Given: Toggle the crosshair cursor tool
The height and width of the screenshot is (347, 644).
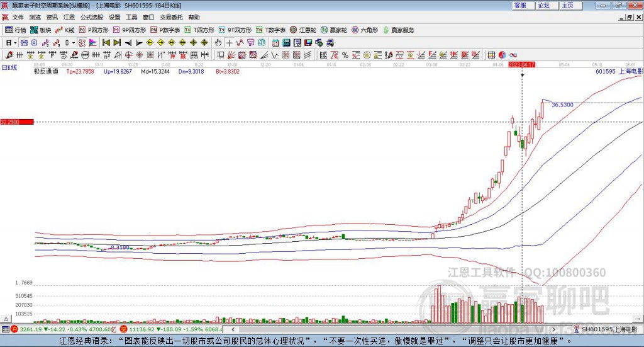Looking at the screenshot, I should [229, 43].
